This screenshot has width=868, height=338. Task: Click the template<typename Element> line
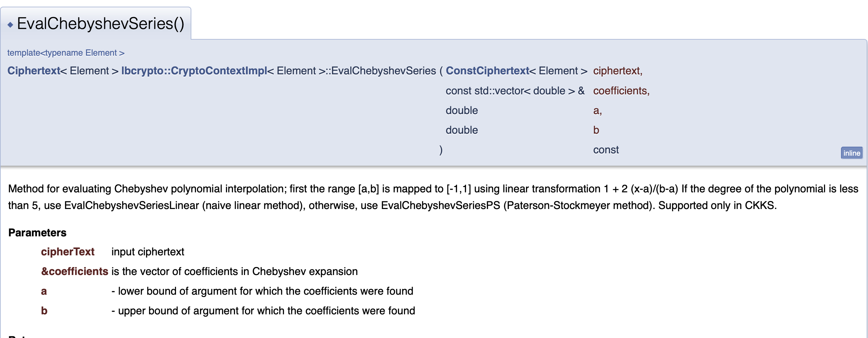(66, 53)
